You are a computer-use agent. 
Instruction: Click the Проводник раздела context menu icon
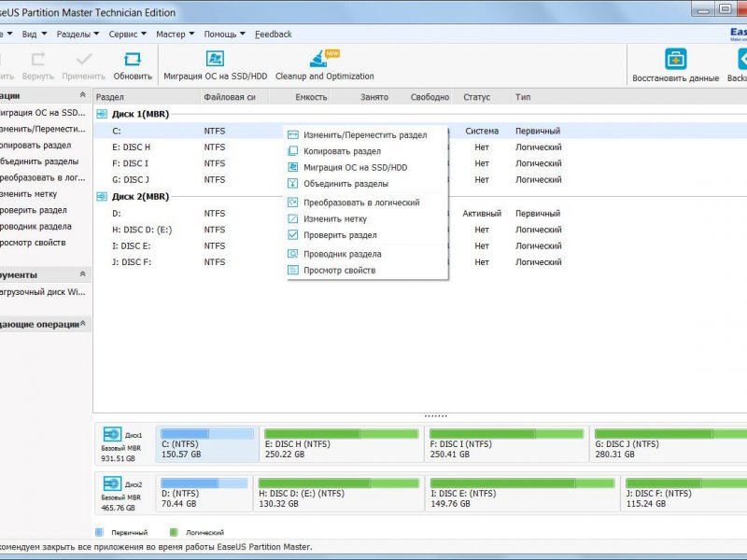[x=293, y=254]
